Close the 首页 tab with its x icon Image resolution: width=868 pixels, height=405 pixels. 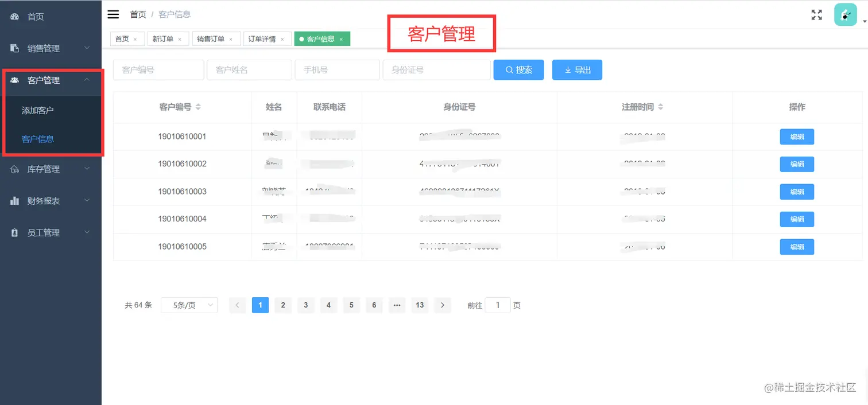135,39
